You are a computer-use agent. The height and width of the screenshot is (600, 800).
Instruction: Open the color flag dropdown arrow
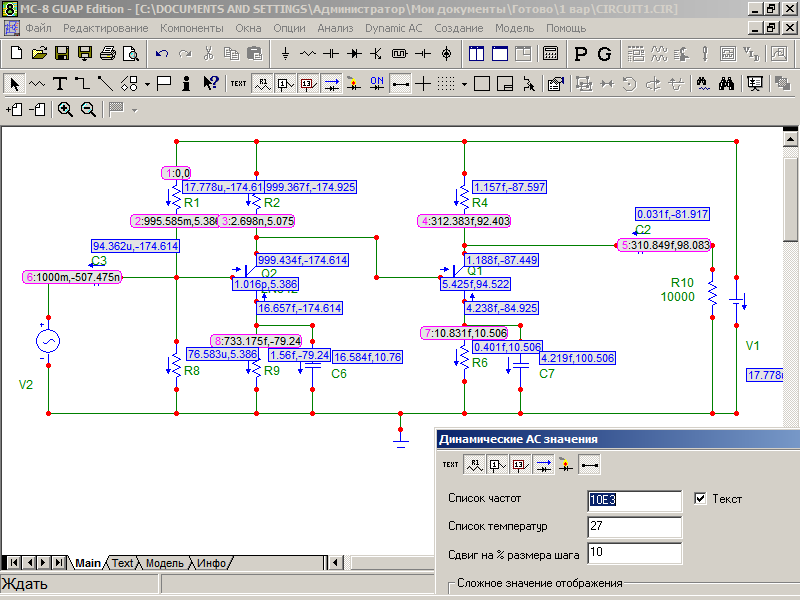tap(134, 109)
